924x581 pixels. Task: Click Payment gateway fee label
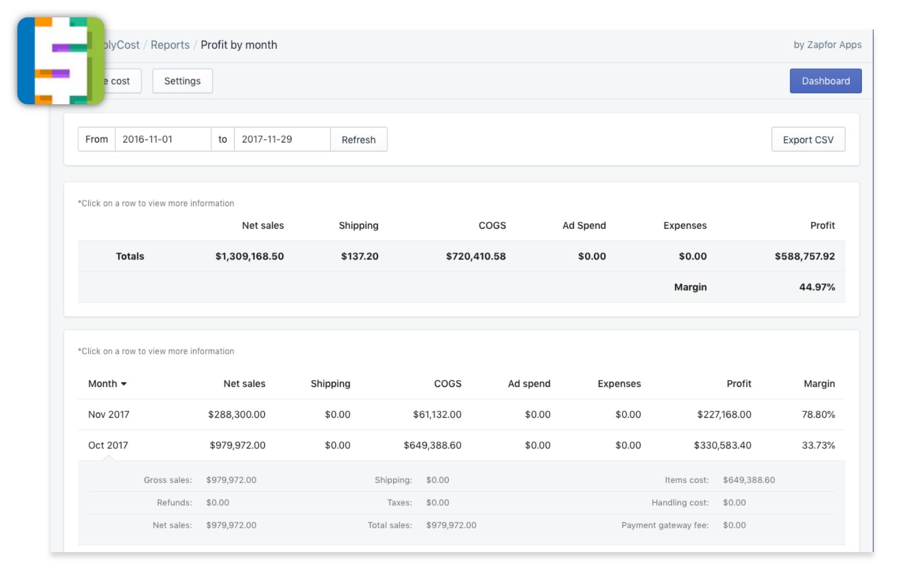tap(665, 525)
